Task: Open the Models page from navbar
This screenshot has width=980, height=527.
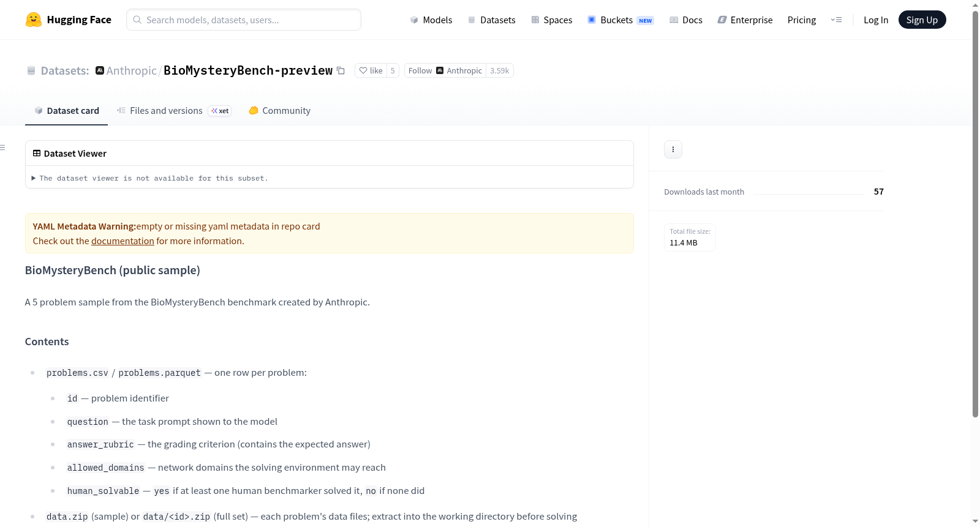Action: [x=431, y=20]
